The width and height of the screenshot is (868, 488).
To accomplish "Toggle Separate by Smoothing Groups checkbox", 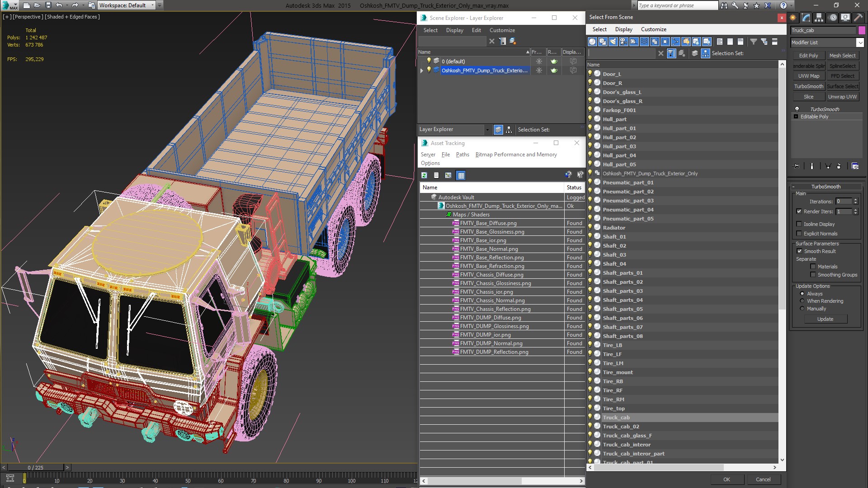I will (x=813, y=275).
